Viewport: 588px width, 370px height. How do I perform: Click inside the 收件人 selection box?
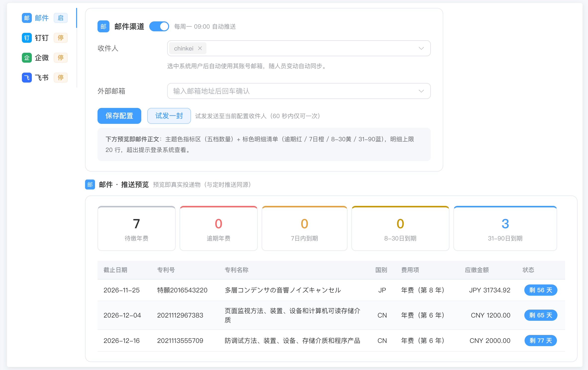pos(299,48)
